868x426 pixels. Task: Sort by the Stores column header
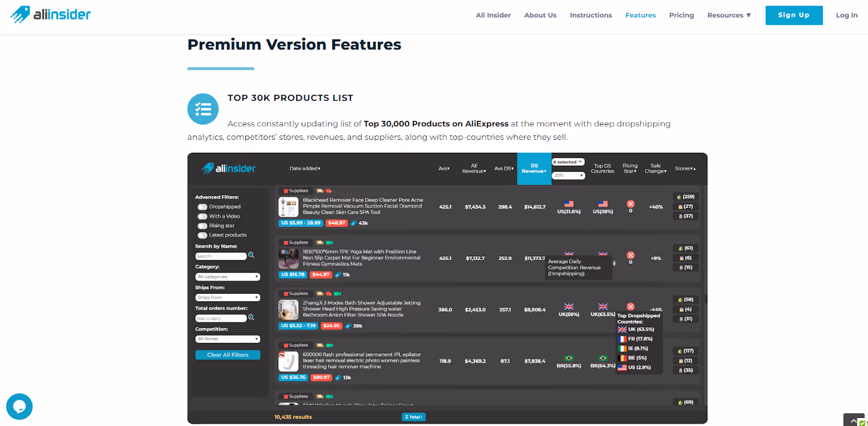coord(685,169)
